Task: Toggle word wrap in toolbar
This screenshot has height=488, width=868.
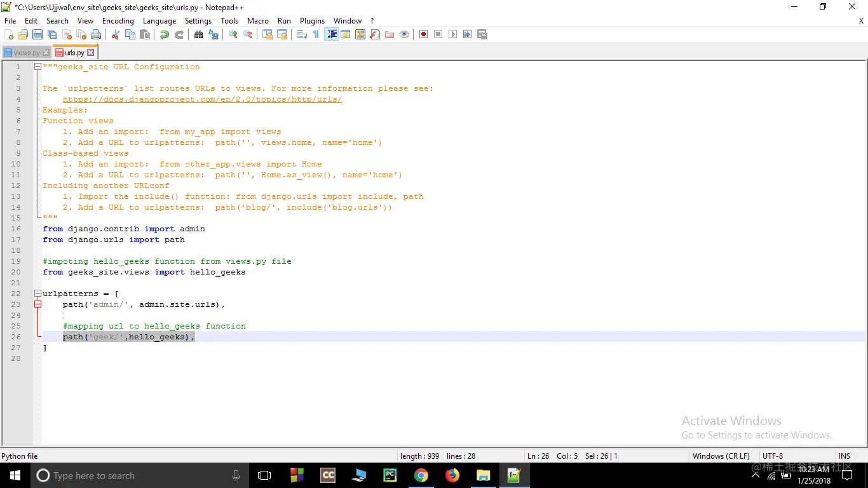Action: (x=302, y=34)
